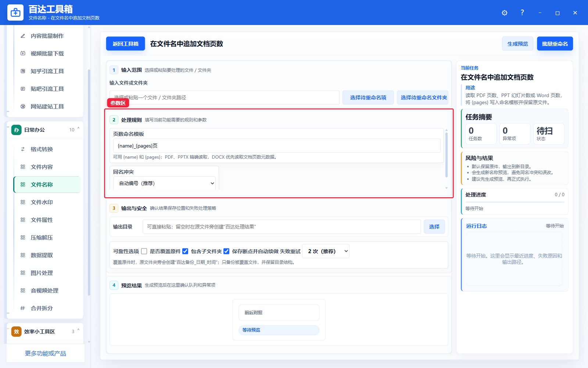Click the grid icon beside 数据提取
Image resolution: width=588 pixels, height=368 pixels.
point(23,255)
